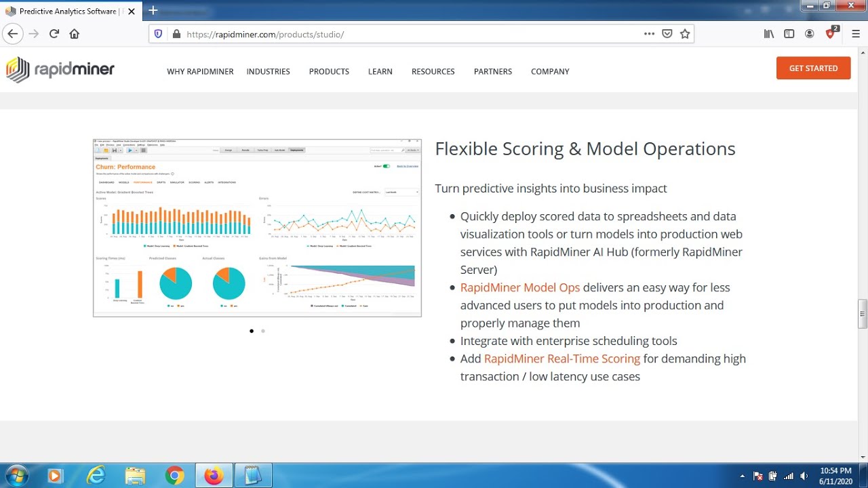Click the GET STARTED button

tap(813, 68)
